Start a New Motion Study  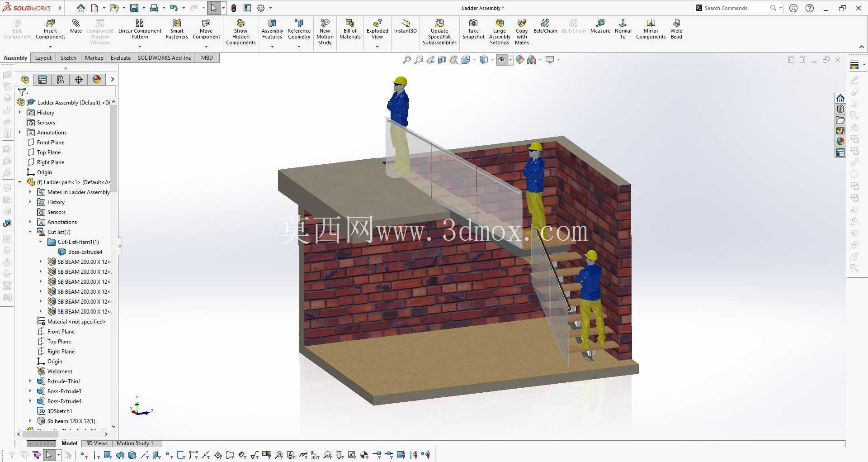coord(325,32)
